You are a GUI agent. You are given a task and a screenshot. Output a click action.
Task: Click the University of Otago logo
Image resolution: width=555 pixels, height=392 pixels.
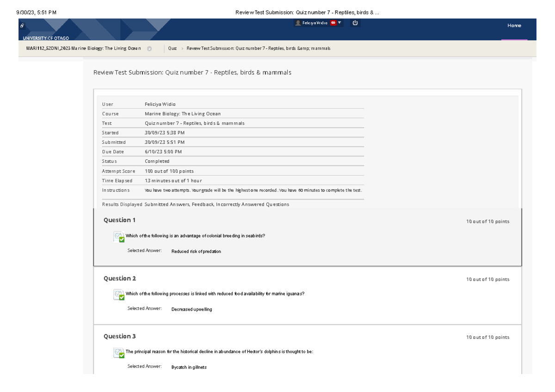tap(46, 38)
